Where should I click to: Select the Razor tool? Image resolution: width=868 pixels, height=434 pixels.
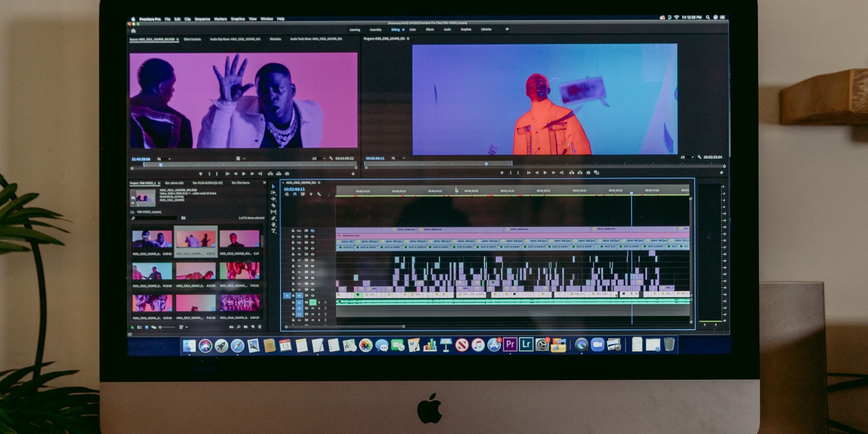[273, 205]
